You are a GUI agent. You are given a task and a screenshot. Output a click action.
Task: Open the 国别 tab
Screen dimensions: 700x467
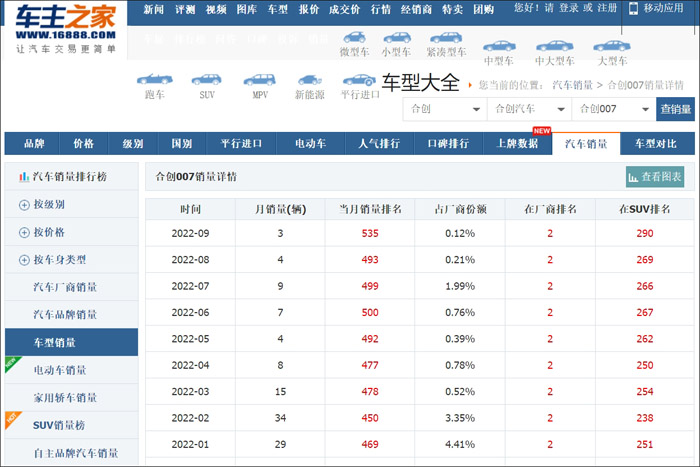pyautogui.click(x=182, y=144)
